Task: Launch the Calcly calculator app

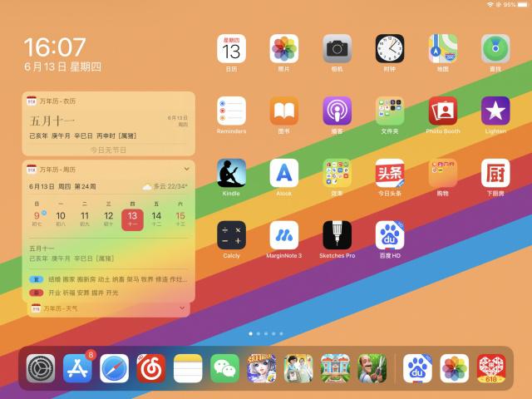Action: [231, 235]
